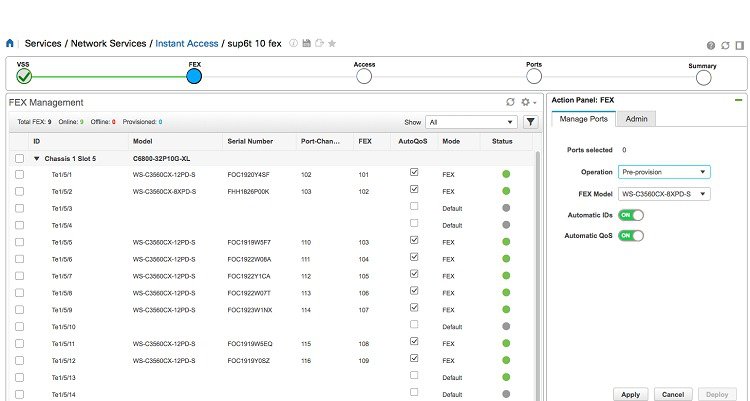Click serial number FOC1923W1NX
The width and height of the screenshot is (750, 401).
(x=250, y=310)
